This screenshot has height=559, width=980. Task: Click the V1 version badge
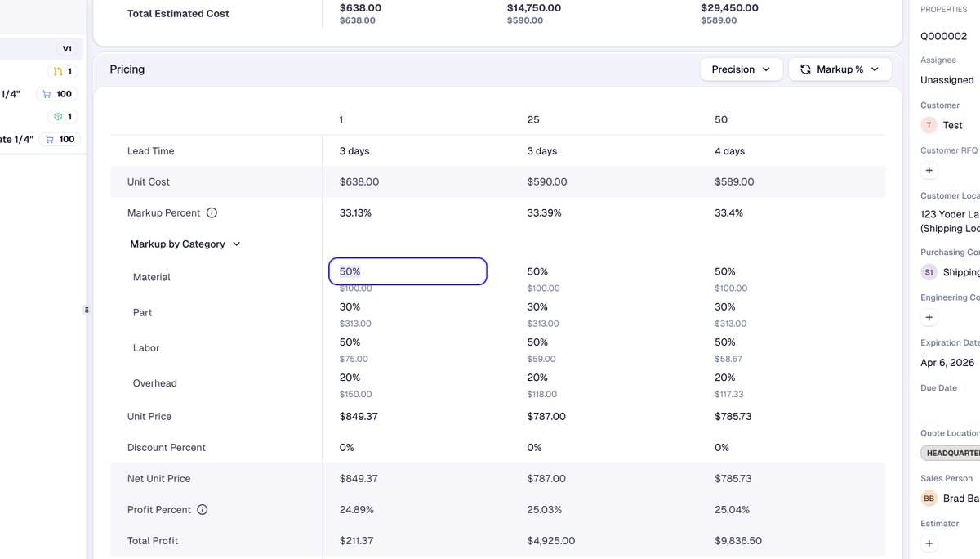(x=67, y=49)
